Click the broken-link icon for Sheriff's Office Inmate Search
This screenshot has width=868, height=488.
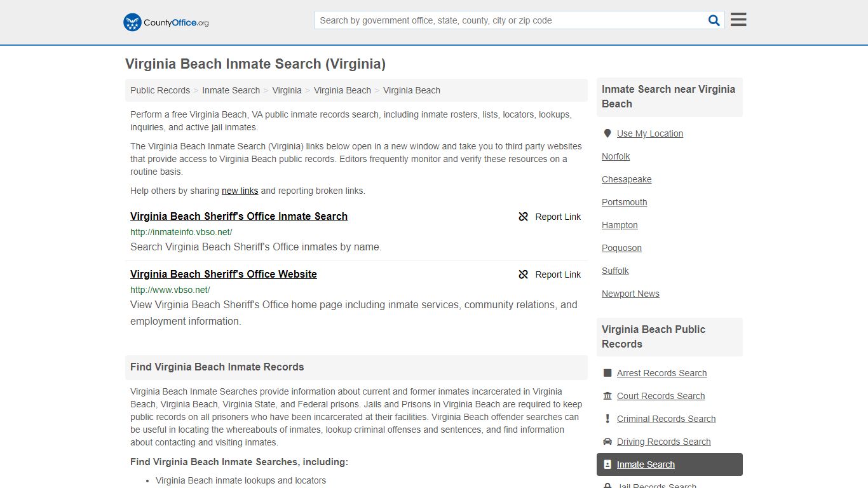pos(523,216)
